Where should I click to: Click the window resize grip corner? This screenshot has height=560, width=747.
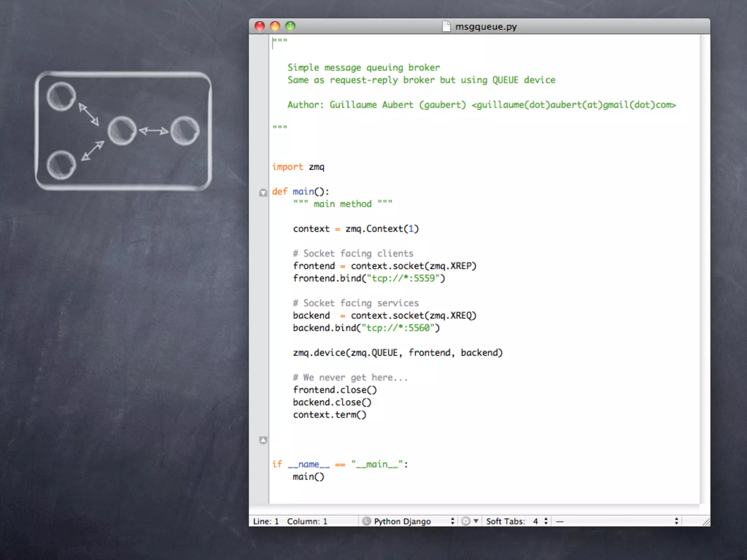(706, 522)
